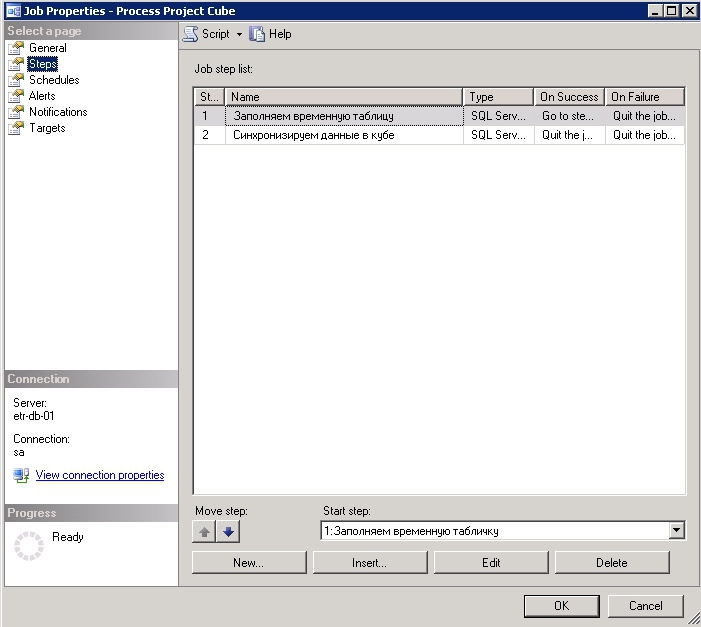
Task: Click the Steps page icon
Action: (16, 64)
